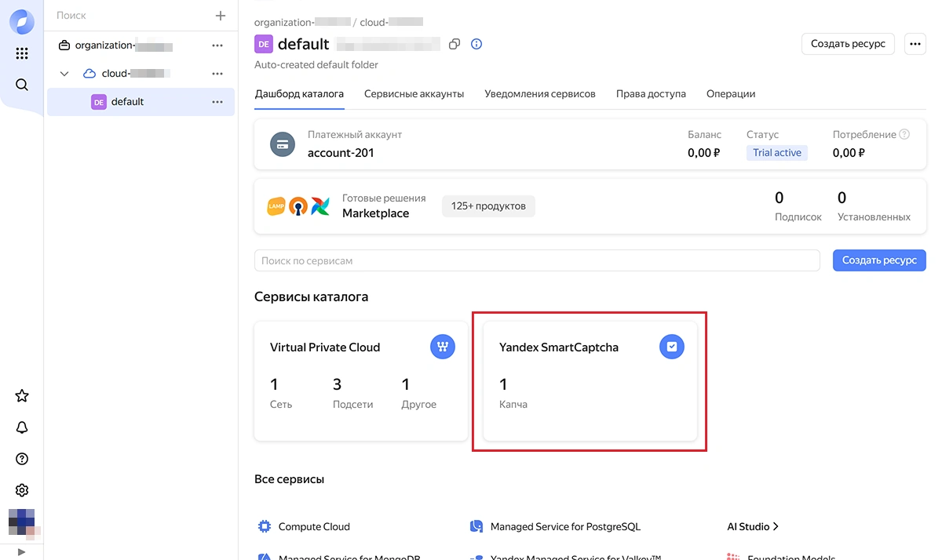
Task: Click the orange keyhole Marketplace icon
Action: tap(298, 206)
